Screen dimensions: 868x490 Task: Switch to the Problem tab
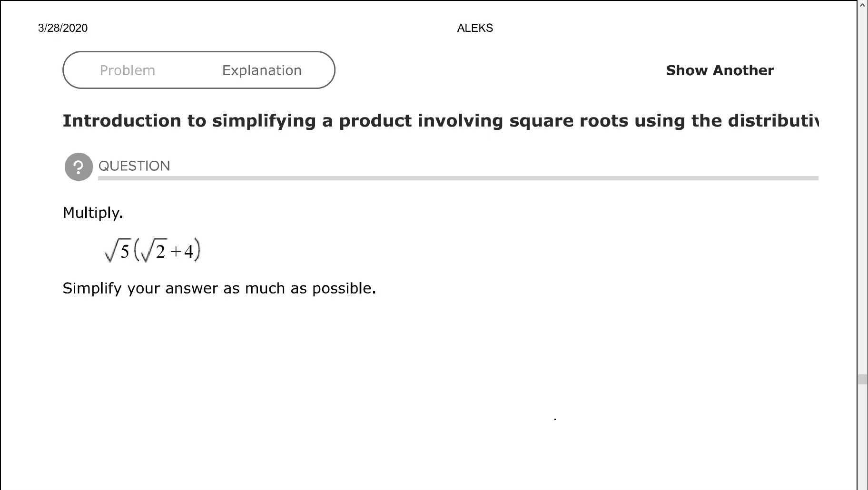(127, 70)
